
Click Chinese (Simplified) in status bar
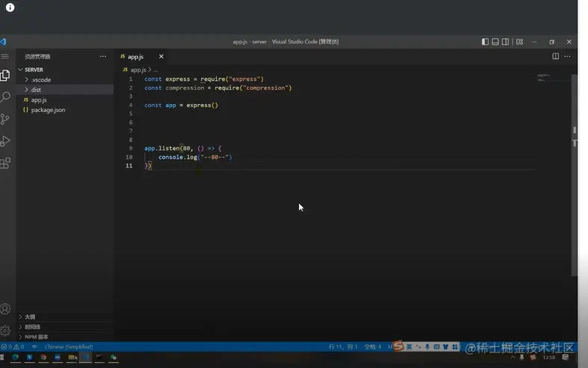pos(69,346)
